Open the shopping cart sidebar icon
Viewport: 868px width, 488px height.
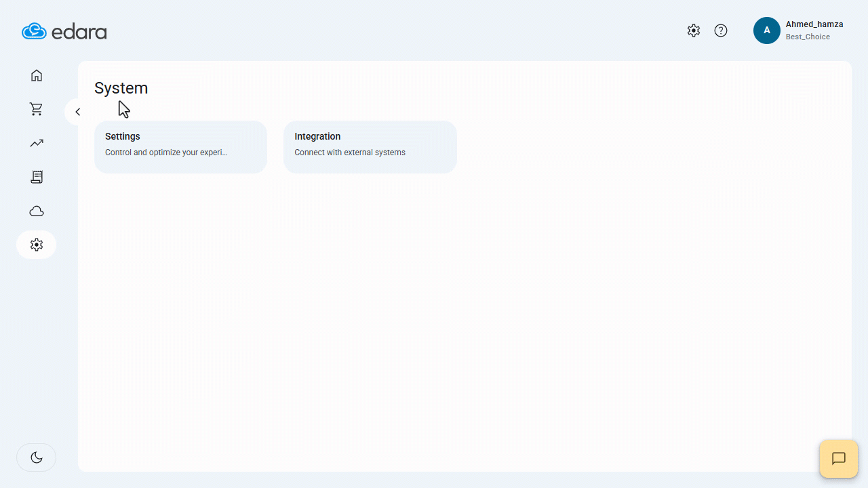pos(37,109)
